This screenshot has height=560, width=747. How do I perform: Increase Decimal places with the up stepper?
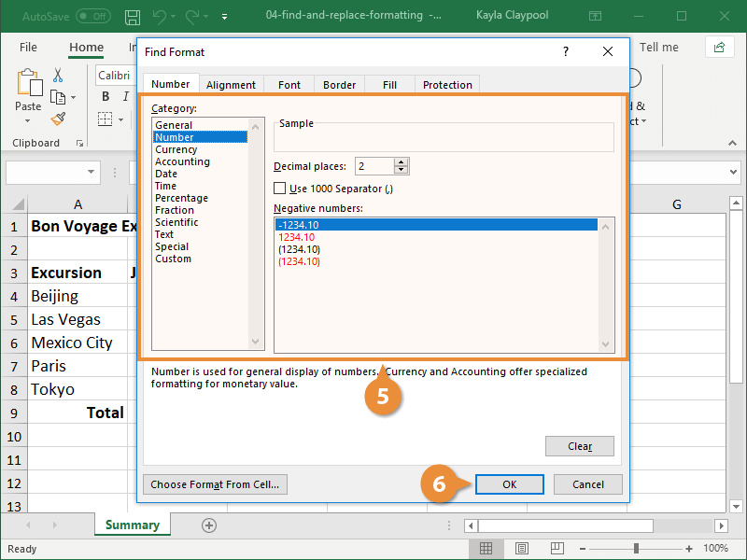pyautogui.click(x=402, y=161)
